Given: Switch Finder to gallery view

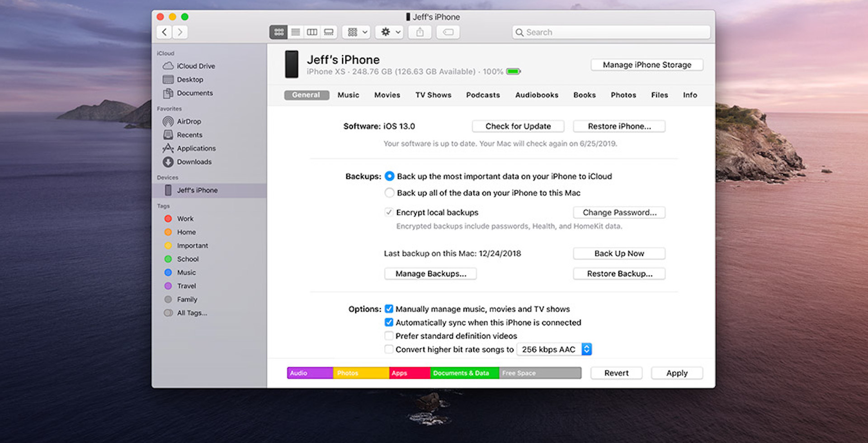Looking at the screenshot, I should pyautogui.click(x=329, y=32).
